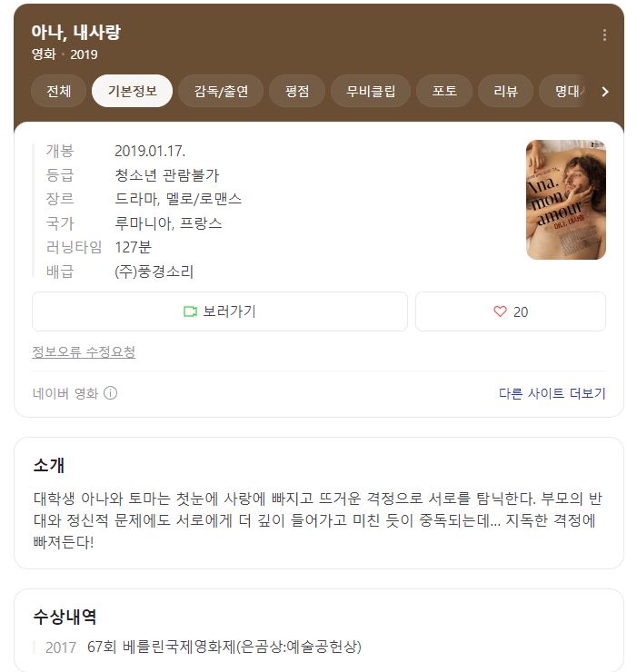
Task: Switch to the 전체 tab
Action: click(x=59, y=91)
